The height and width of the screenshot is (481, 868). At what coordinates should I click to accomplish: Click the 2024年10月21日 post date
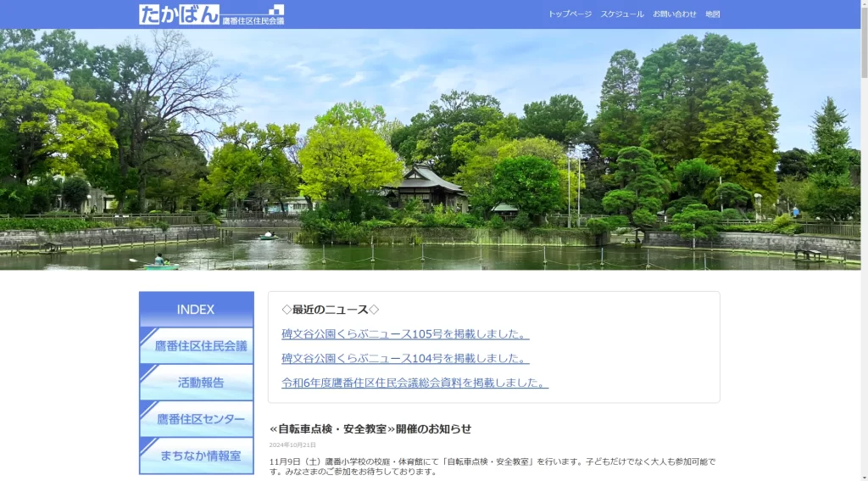click(292, 445)
